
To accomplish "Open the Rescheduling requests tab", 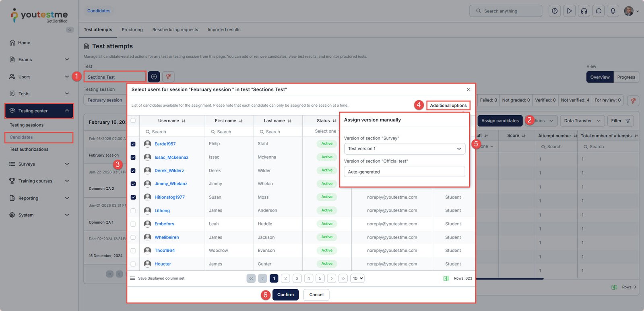I will 175,30.
